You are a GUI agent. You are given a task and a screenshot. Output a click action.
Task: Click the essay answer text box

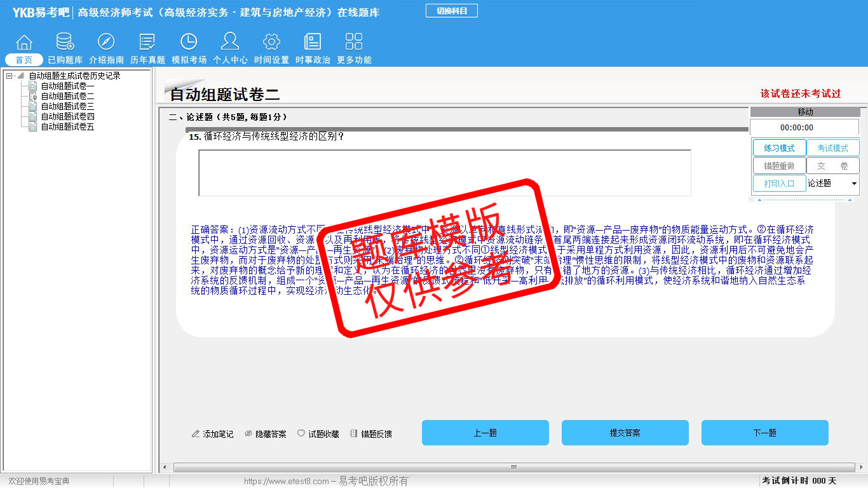pyautogui.click(x=444, y=173)
